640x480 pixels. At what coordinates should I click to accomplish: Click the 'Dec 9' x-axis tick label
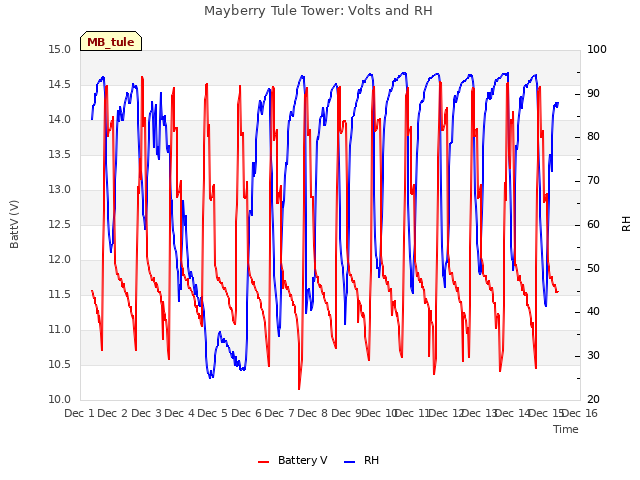pos(346,413)
